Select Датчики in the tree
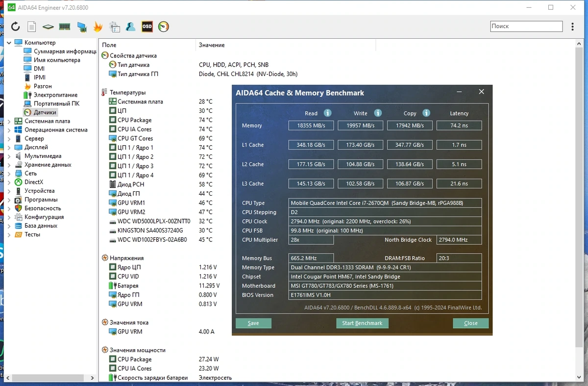Image resolution: width=588 pixels, height=386 pixels. [x=45, y=112]
